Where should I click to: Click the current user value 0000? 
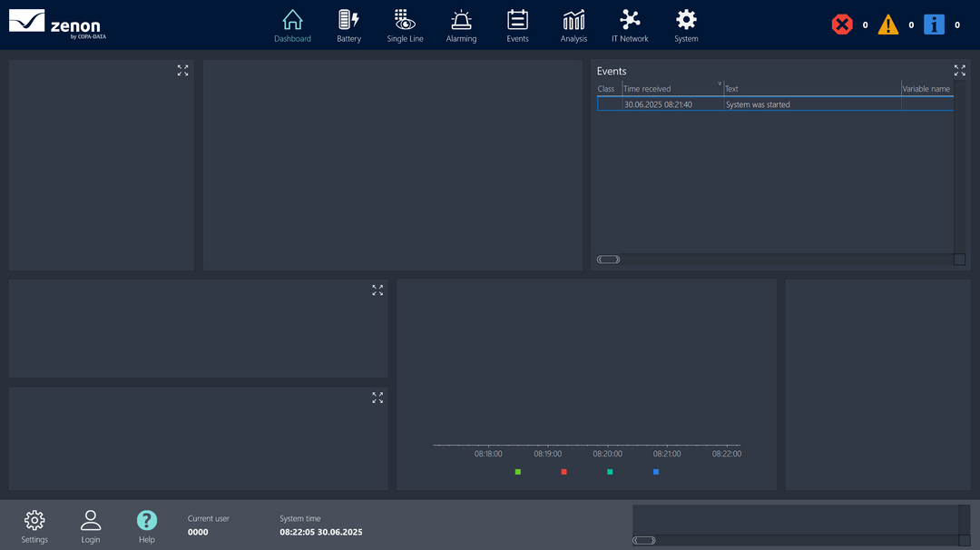click(x=198, y=533)
